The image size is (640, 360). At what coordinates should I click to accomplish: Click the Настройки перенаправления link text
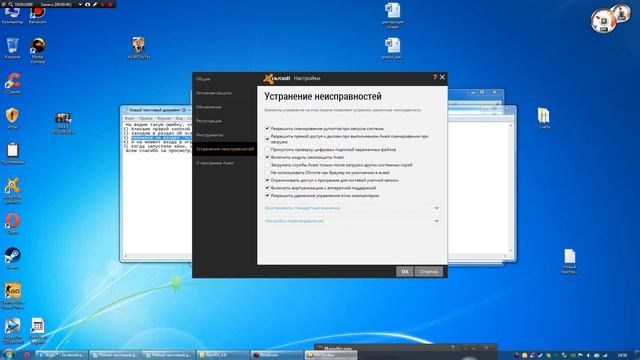pyautogui.click(x=294, y=221)
